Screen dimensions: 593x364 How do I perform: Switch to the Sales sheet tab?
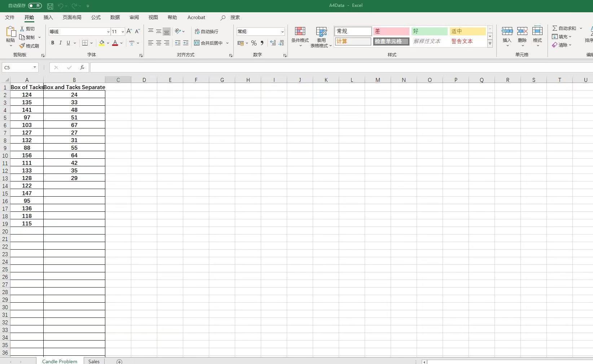click(x=93, y=361)
